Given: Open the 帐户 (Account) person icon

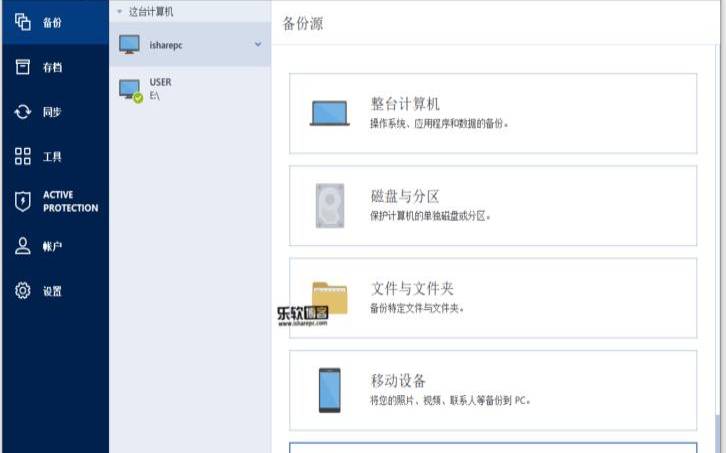Looking at the screenshot, I should [23, 246].
